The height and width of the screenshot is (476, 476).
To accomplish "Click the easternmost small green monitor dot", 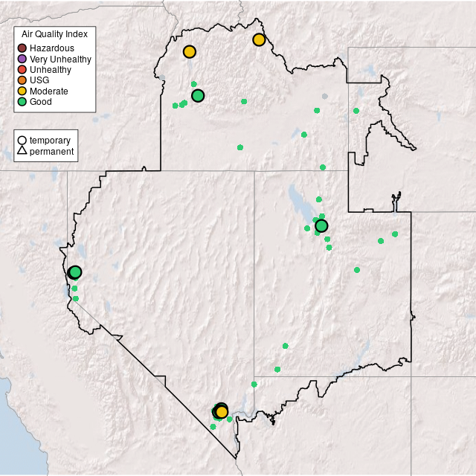I will click(x=395, y=234).
